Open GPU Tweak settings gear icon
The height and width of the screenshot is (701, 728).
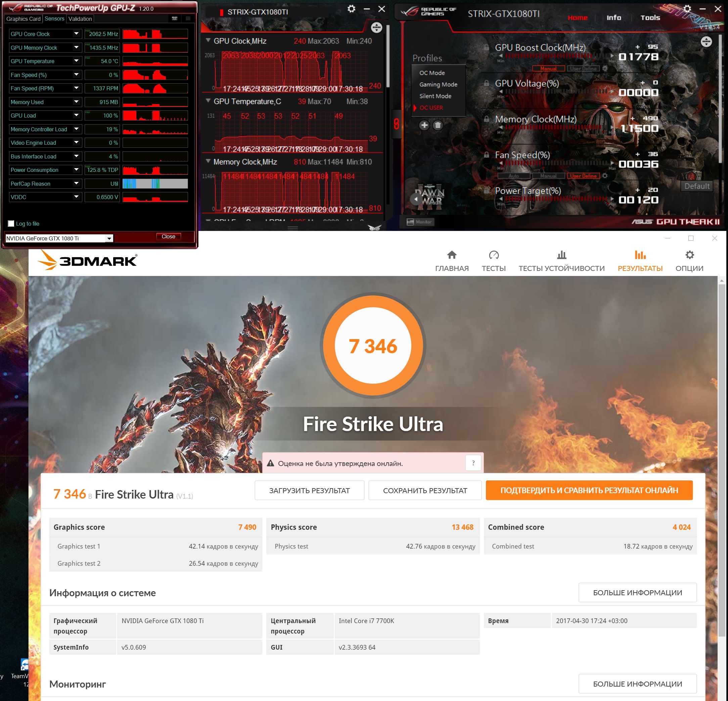[x=687, y=8]
